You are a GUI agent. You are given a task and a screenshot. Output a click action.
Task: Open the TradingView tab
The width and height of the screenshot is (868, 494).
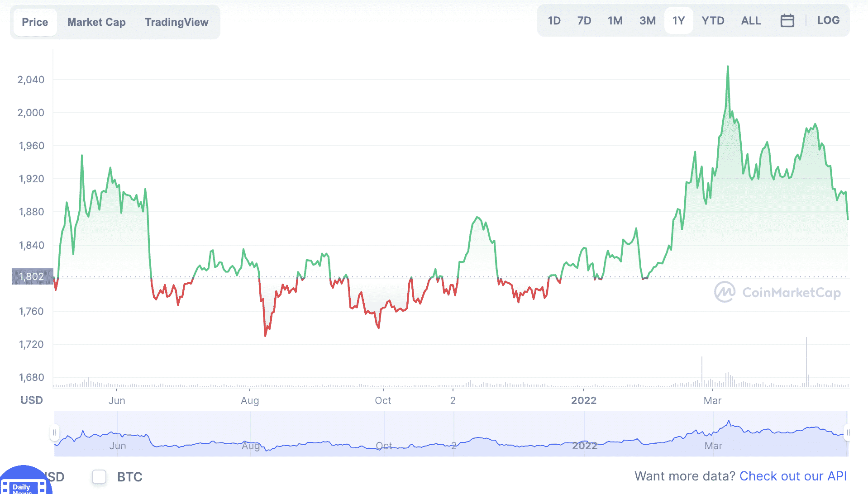[176, 22]
